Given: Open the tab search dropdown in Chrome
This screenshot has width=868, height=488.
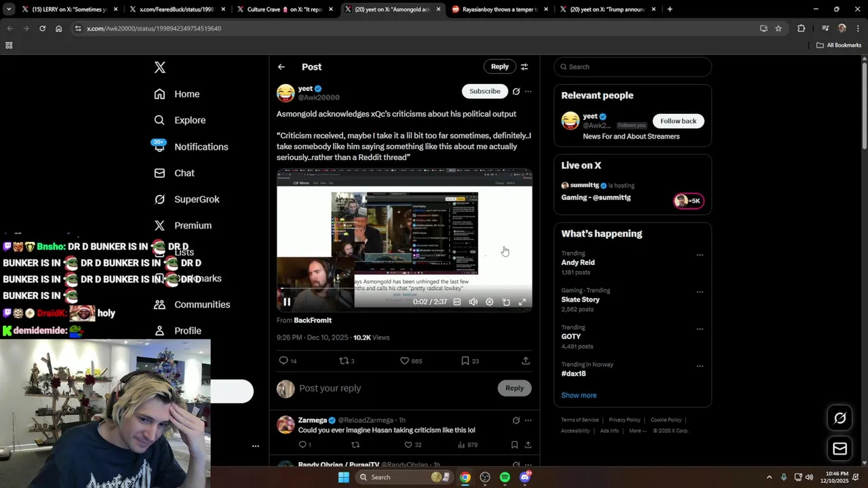Looking at the screenshot, I should coord(9,9).
